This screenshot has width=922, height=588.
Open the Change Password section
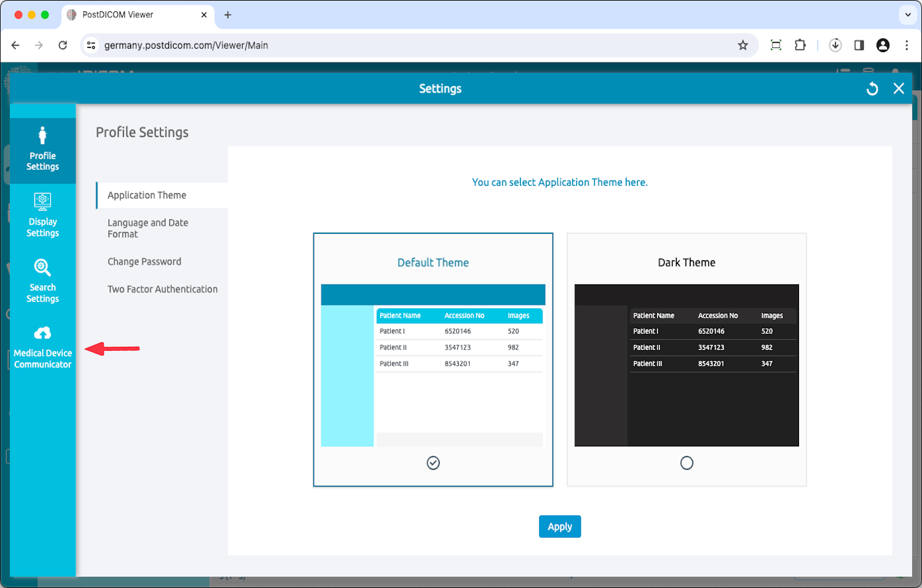click(144, 261)
